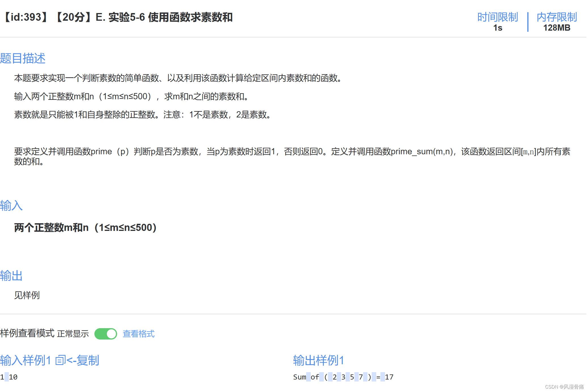Viewport: 588px width, 392px height.
Task: Click the bold 两个正整数m和n input description
Action: click(85, 227)
